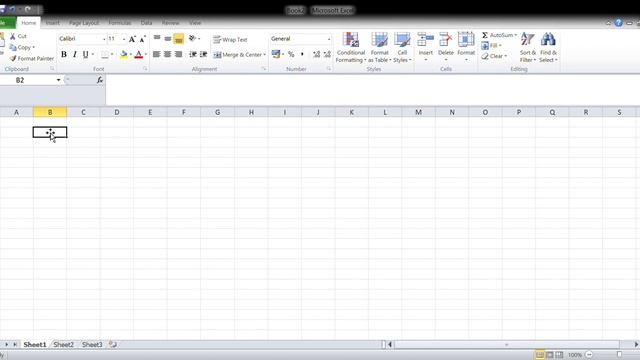Activate the Format Painter brush
640x360 pixels.
pyautogui.click(x=13, y=58)
